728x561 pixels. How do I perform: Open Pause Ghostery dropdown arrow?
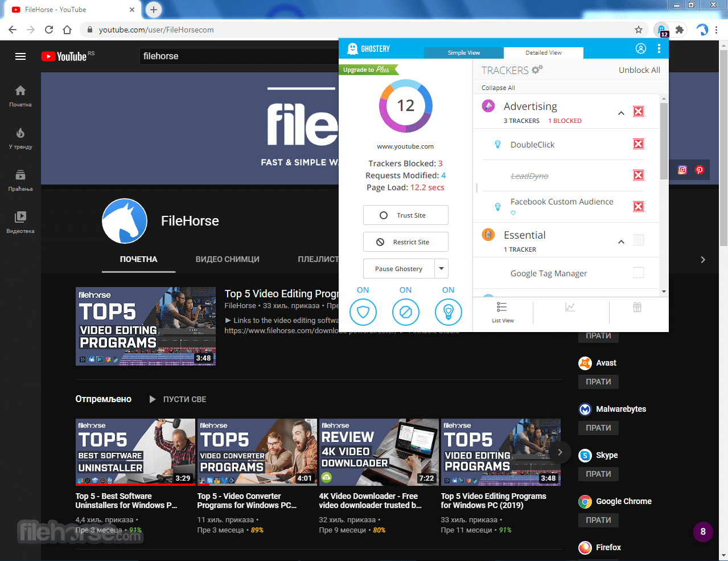[442, 269]
